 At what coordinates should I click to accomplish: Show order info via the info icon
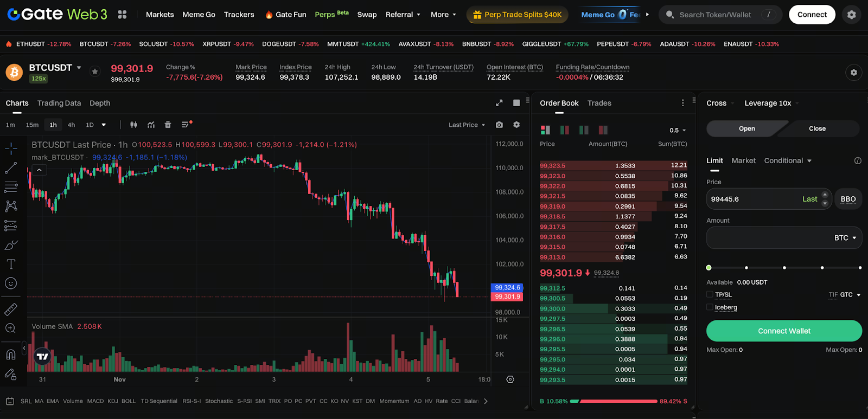tap(858, 160)
